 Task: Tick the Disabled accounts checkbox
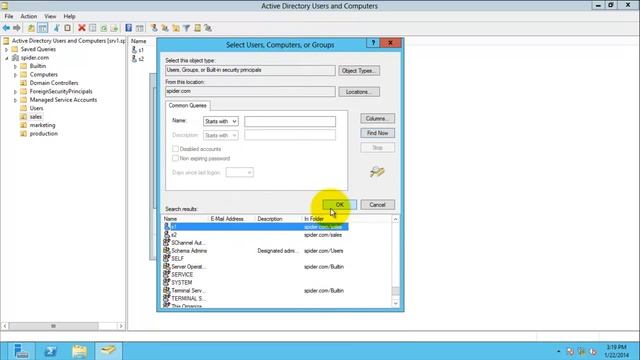(176, 149)
